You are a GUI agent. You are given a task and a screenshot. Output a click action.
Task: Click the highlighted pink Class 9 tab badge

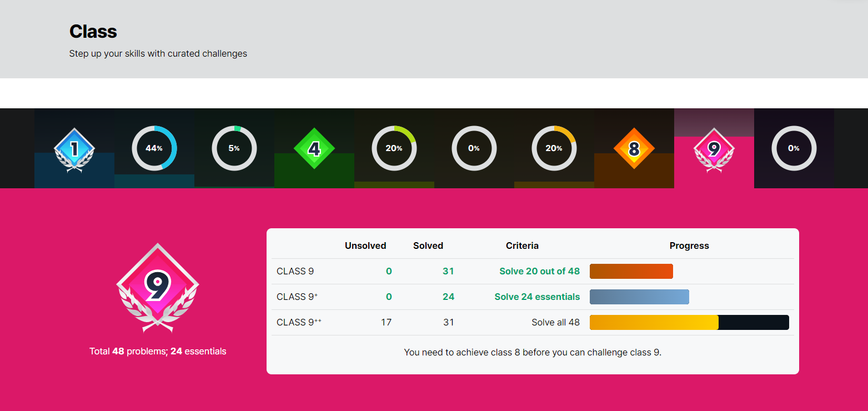coord(714,149)
